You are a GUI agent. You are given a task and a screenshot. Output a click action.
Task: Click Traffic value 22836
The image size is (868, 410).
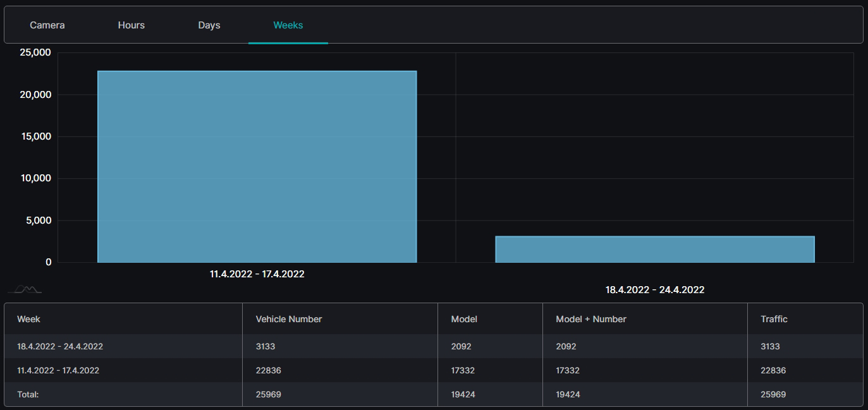pyautogui.click(x=773, y=370)
